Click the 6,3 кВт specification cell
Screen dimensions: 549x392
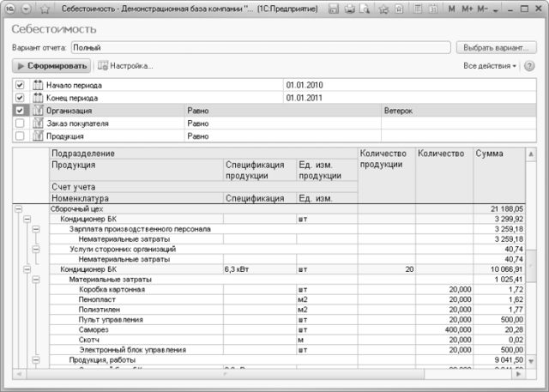(260, 269)
